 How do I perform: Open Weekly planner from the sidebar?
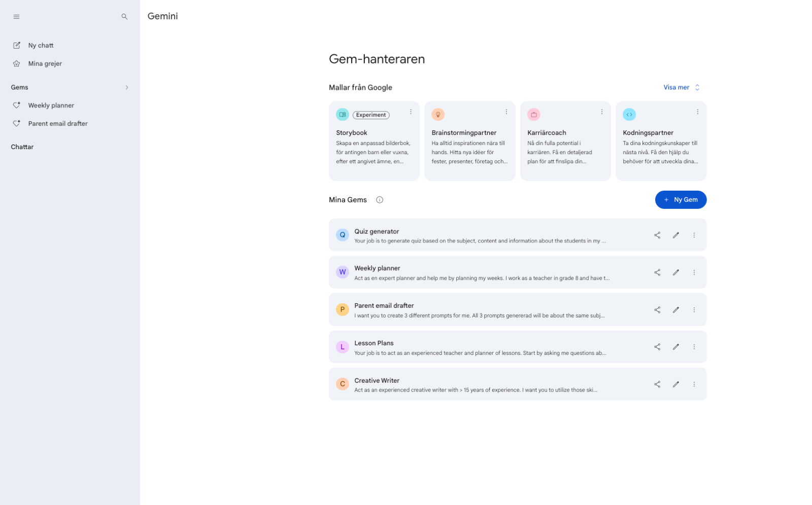(x=51, y=105)
